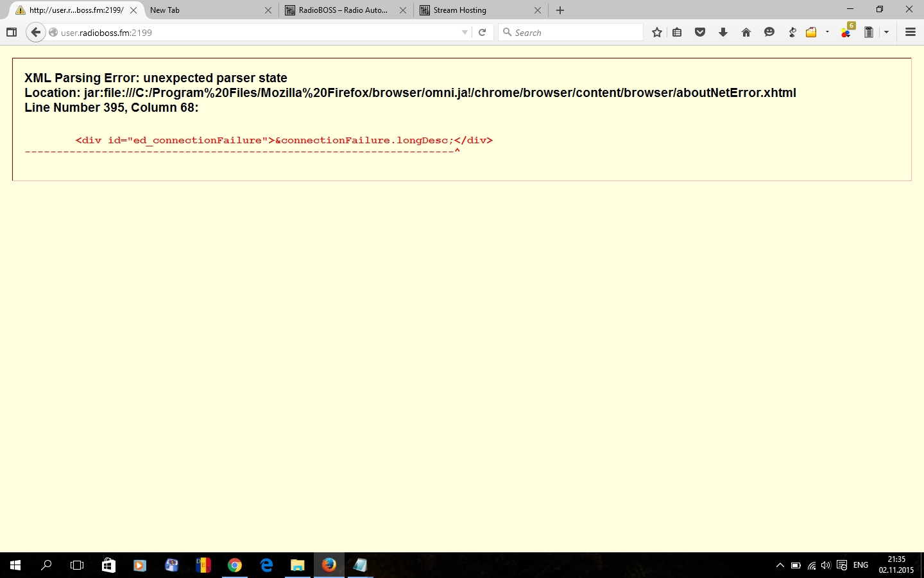Open the bookmarks list menu icon
This screenshot has width=924, height=578.
click(x=677, y=33)
